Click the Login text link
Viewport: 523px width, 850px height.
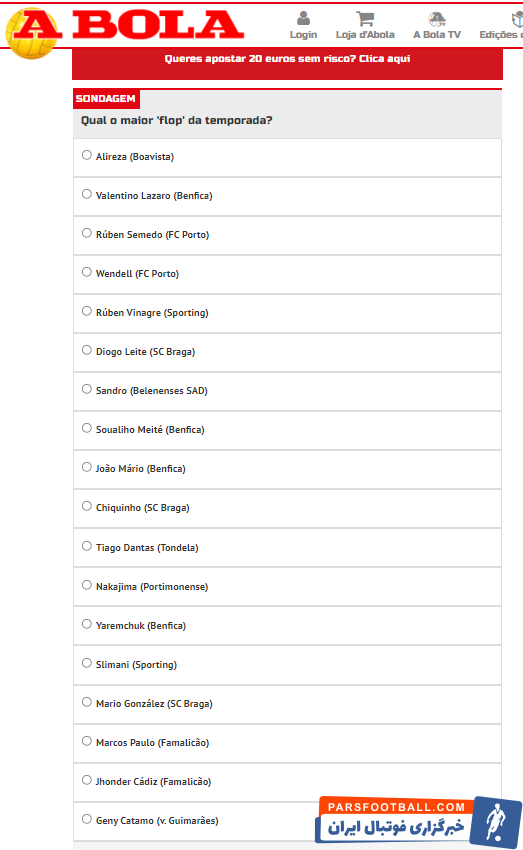click(x=304, y=35)
